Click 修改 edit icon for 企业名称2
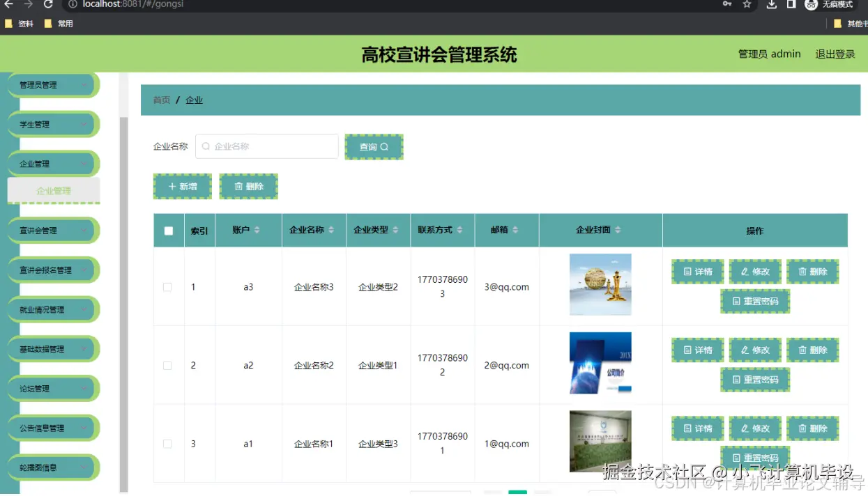The width and height of the screenshot is (868, 496). (x=755, y=350)
